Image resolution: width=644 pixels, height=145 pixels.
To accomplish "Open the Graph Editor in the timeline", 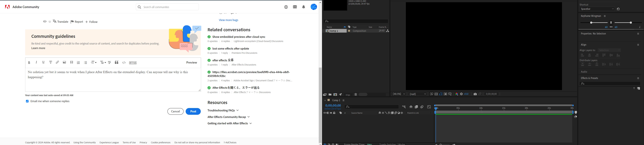I will [429, 107].
